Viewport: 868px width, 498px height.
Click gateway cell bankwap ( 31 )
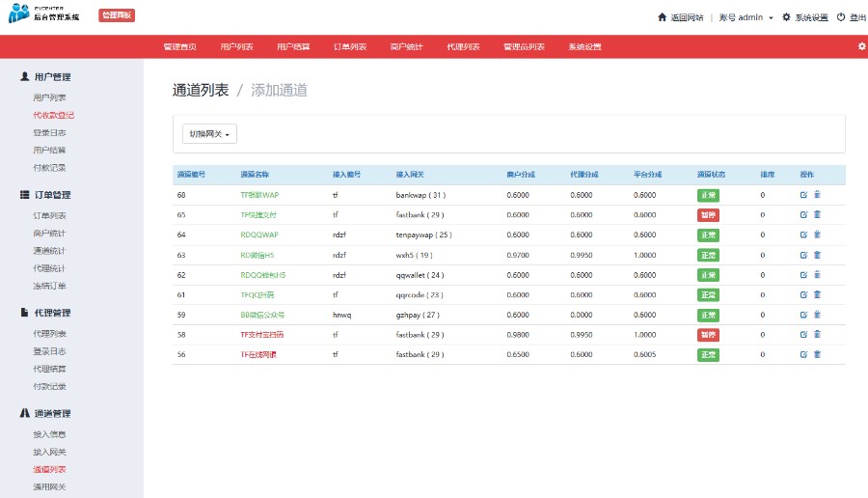coord(420,195)
